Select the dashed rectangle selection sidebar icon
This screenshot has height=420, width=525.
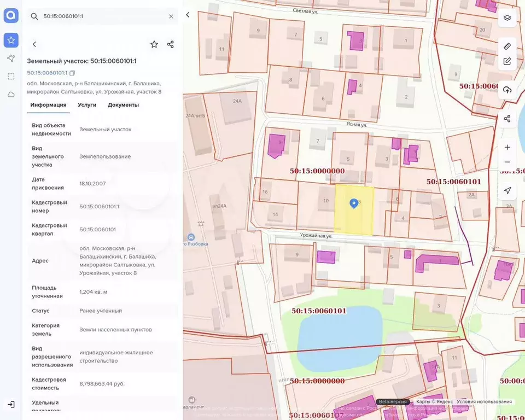point(11,77)
